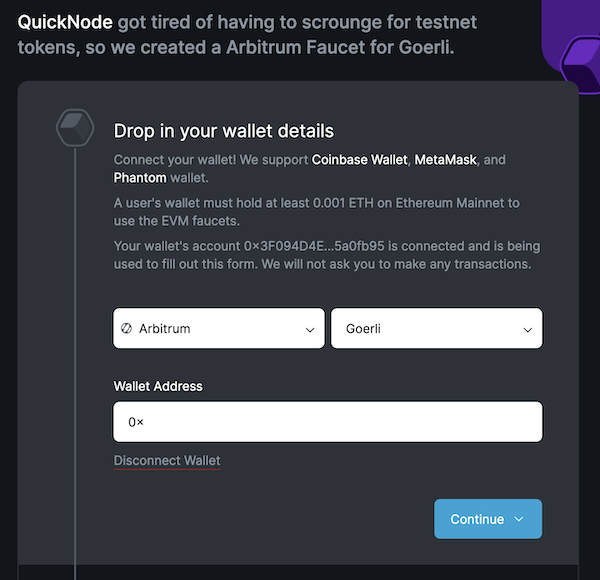
Task: Click the hexagon cube step icon
Action: click(x=76, y=130)
